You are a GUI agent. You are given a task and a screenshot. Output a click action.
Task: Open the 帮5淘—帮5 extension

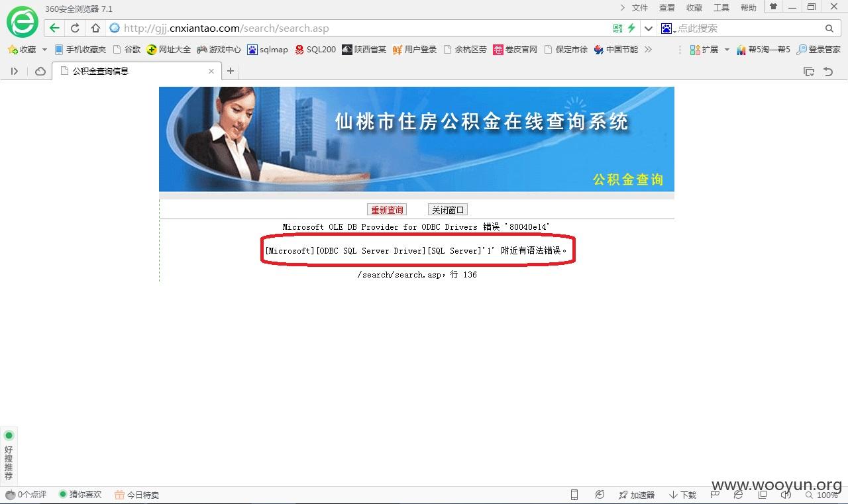[x=763, y=50]
